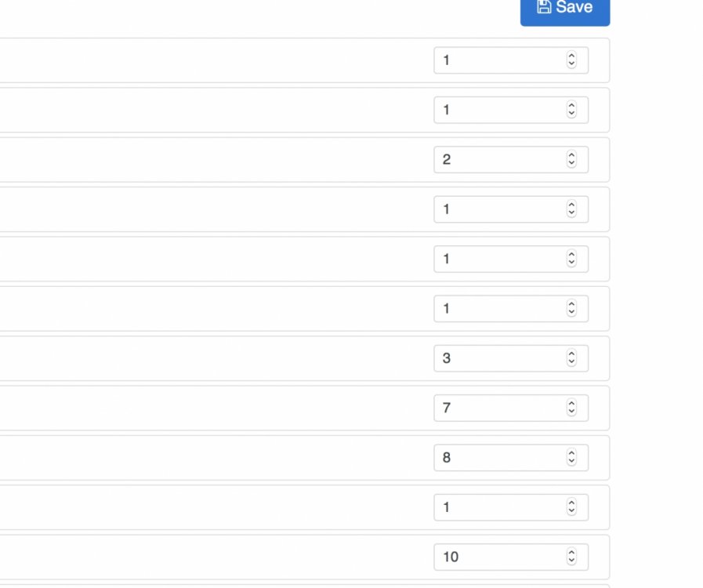
Task: Decrement the field showing 7
Action: pos(571,412)
